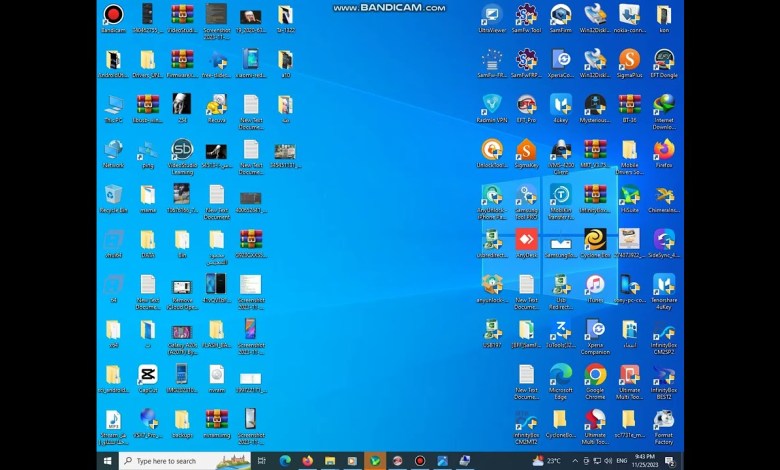Open Format Factory from the desktop

tap(664, 427)
